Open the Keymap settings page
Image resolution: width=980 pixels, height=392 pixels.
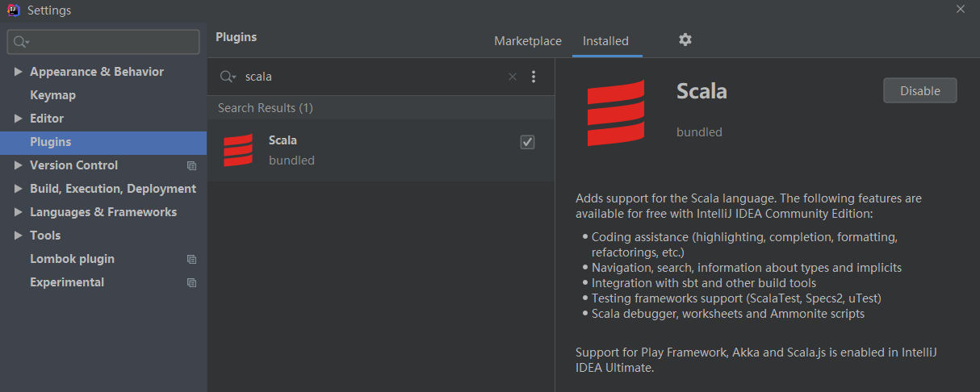click(52, 95)
